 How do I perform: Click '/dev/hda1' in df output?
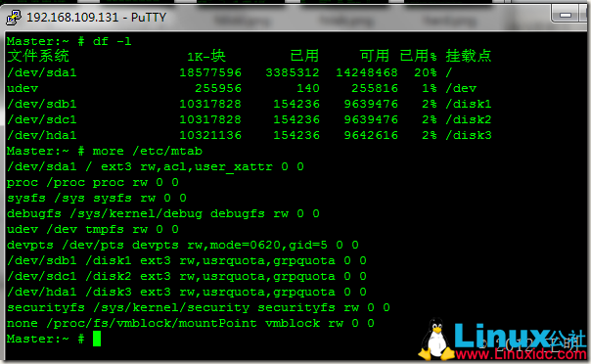pos(42,135)
